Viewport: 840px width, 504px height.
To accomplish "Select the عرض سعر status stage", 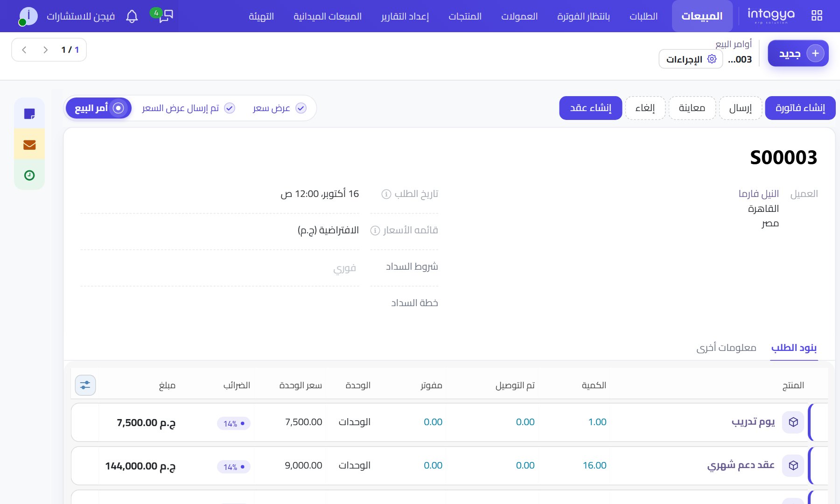I will (279, 108).
